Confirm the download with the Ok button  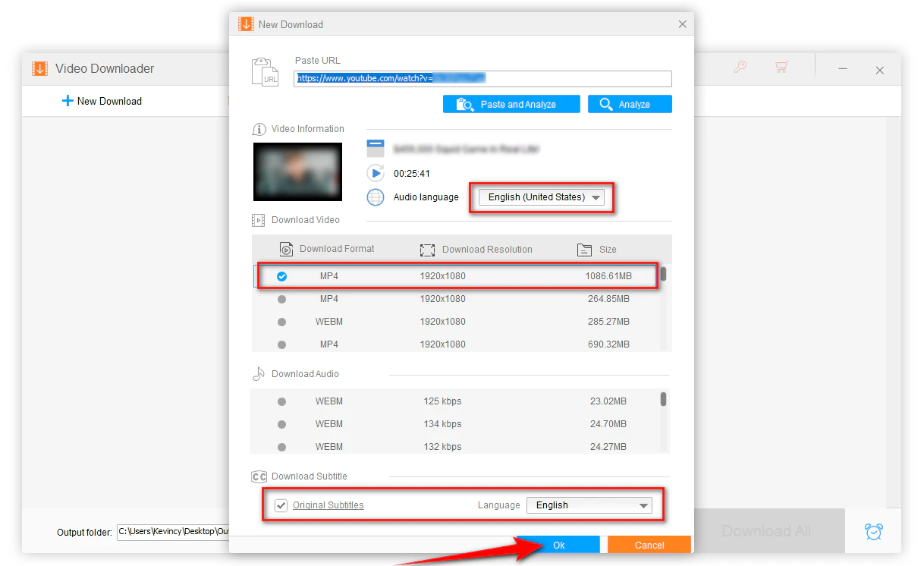pos(559,545)
